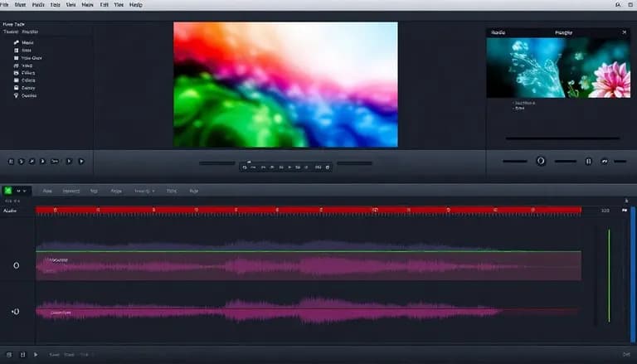The width and height of the screenshot is (637, 364).
Task: Click the blue vertical scrollbar at right edge
Action: (x=633, y=275)
